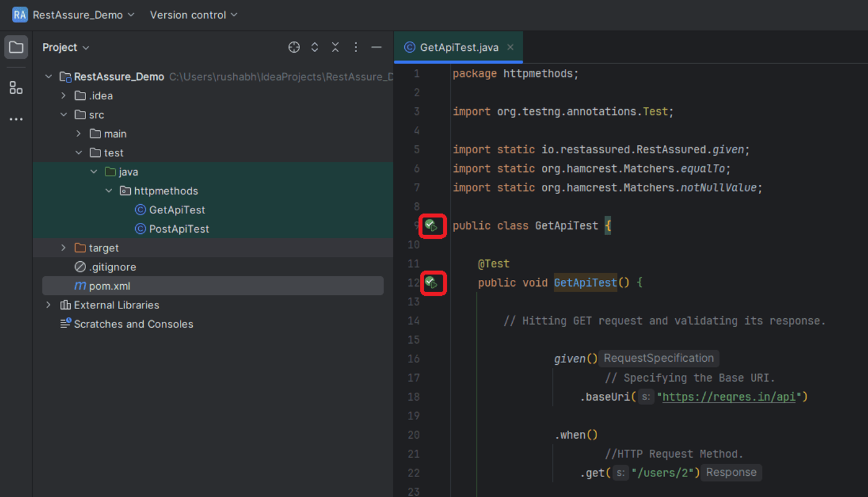Select the .gitignore file
Screen dimensions: 868x497
pos(105,267)
